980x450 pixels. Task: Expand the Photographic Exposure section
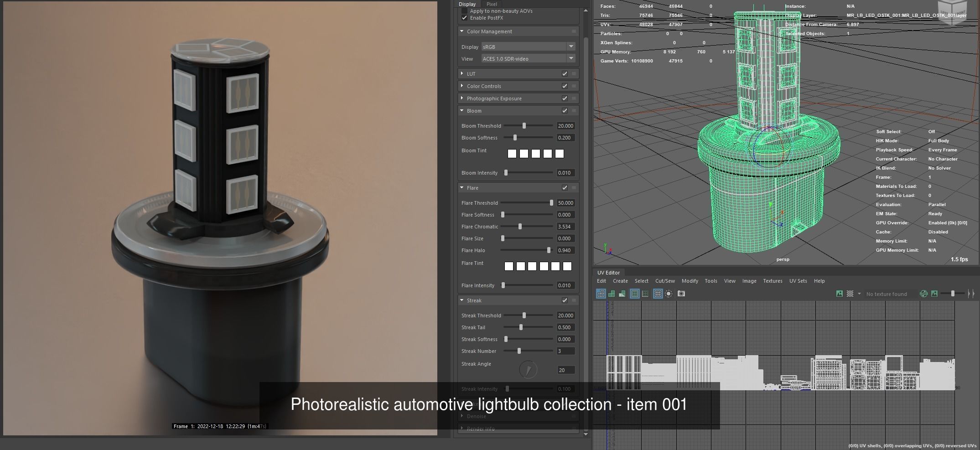coord(462,98)
